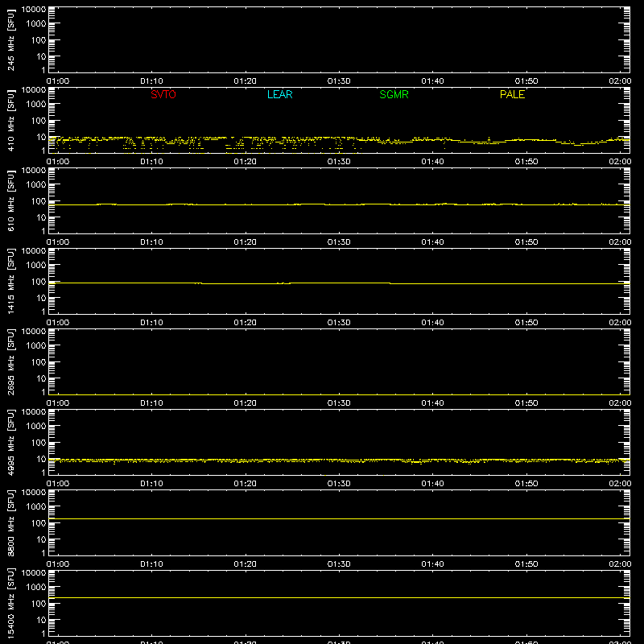Click the 1000 tick label on the 410 MHz axis
The height and width of the screenshot is (644, 644).
36,105
